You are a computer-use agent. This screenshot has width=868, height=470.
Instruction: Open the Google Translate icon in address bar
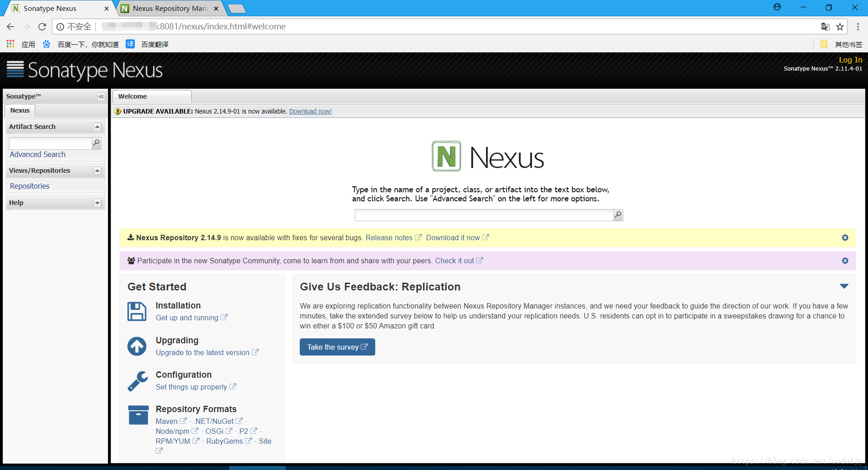825,27
